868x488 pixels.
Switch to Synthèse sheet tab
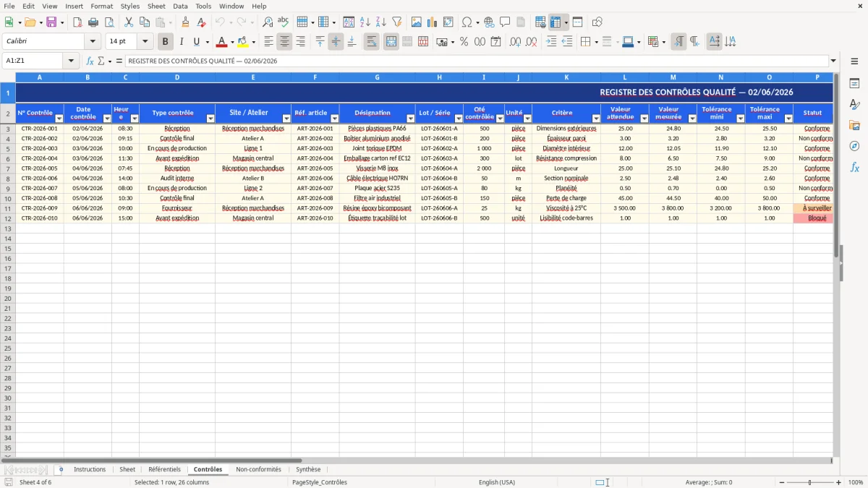click(x=308, y=470)
